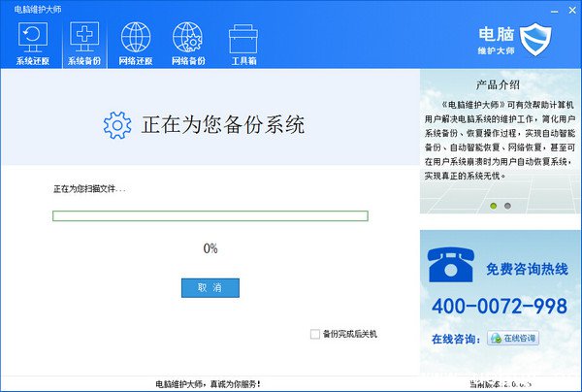Image resolution: width=582 pixels, height=392 pixels.
Task: Click the 在线咨询： label text
Action: 456,339
